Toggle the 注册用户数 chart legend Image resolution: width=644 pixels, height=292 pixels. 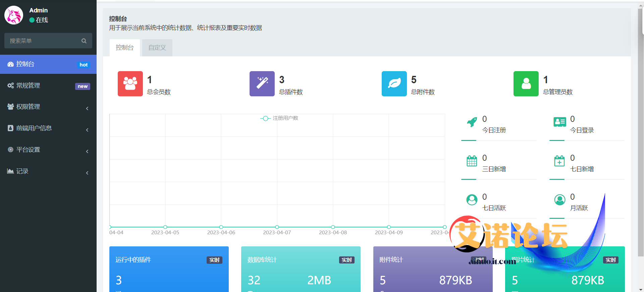[x=279, y=118]
